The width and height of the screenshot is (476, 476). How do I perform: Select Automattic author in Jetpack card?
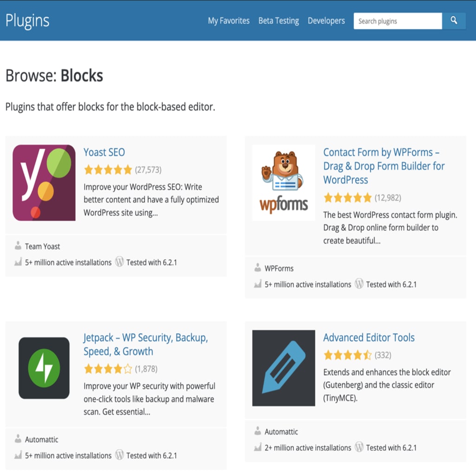click(x=41, y=439)
